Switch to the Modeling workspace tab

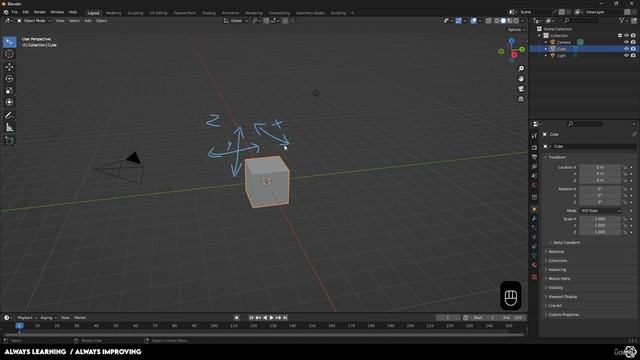click(x=113, y=13)
